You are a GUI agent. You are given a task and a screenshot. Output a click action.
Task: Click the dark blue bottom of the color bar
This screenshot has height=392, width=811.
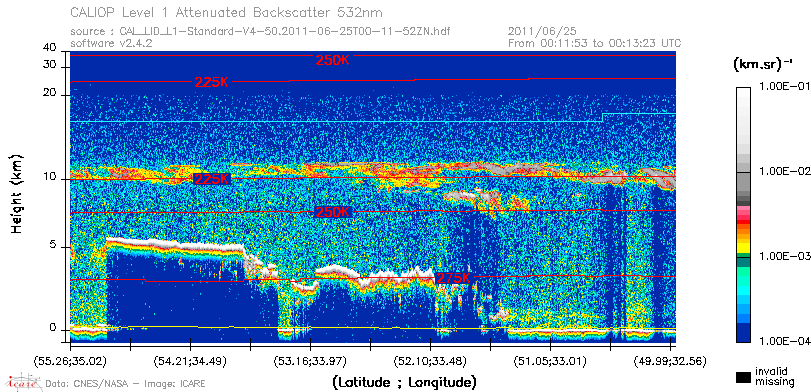pos(744,334)
